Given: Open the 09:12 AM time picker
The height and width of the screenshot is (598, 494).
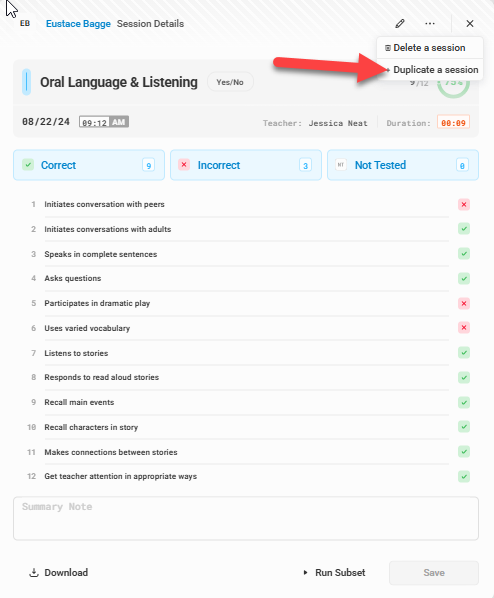Looking at the screenshot, I should point(104,122).
